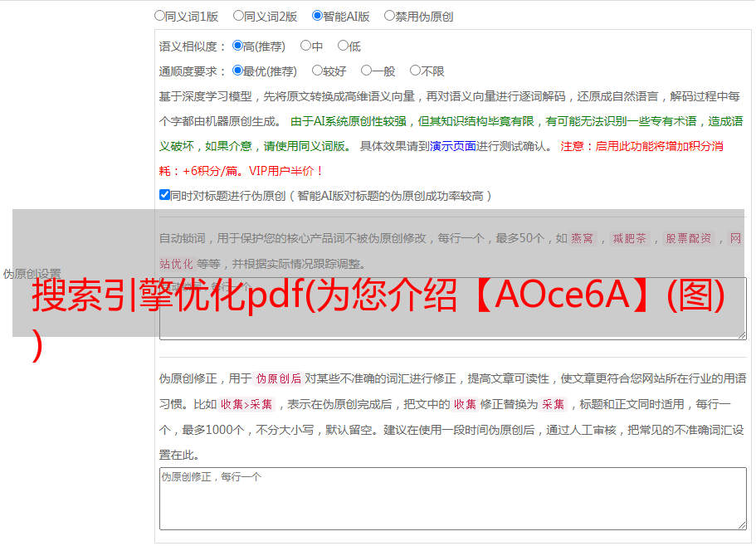
Task: Click the 股票配资 example keyword
Action: 688,238
